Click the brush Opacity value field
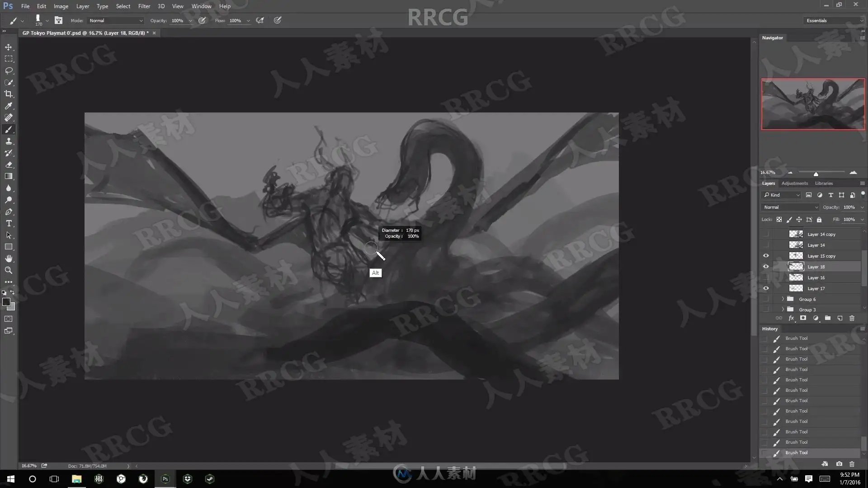Viewport: 868px width, 488px height. pyautogui.click(x=177, y=21)
